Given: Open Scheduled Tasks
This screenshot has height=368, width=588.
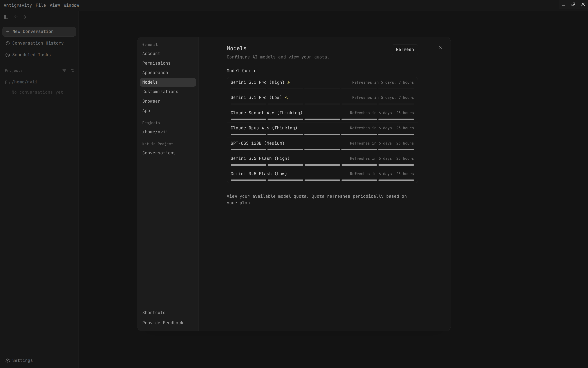Looking at the screenshot, I should coord(39,55).
